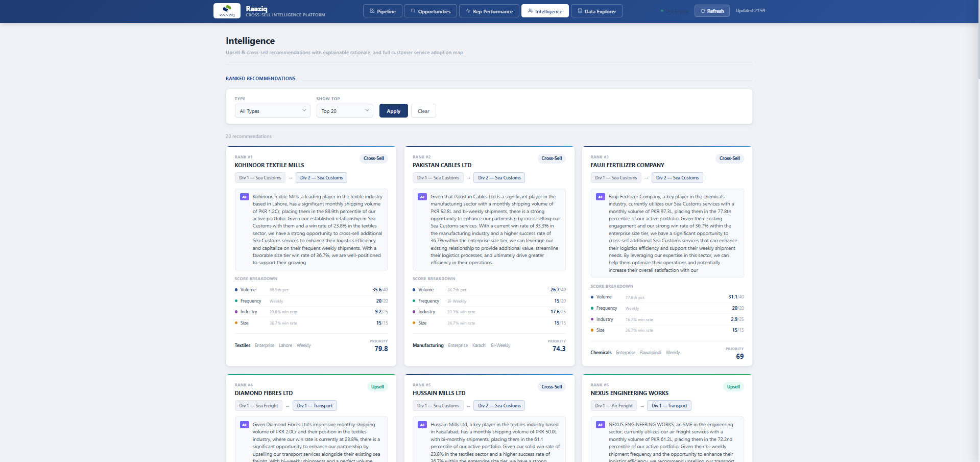Click the Textiles tag in Kohinoor card footer

pos(243,345)
